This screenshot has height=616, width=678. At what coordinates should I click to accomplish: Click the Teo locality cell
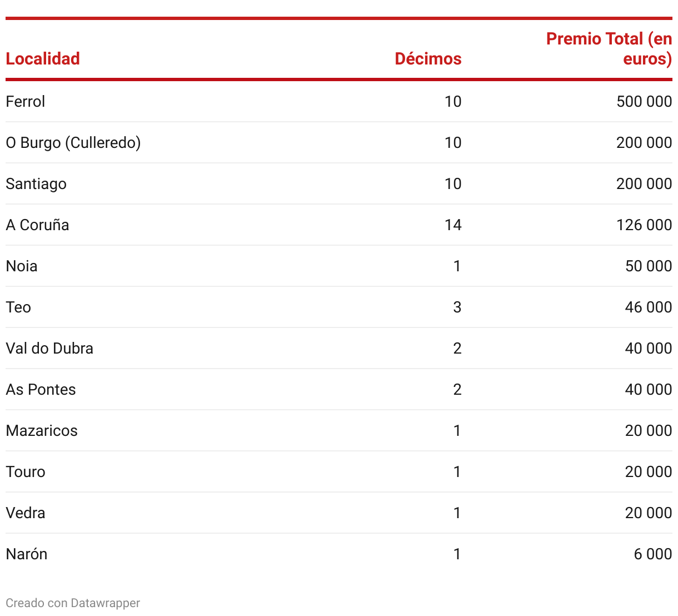(x=18, y=307)
